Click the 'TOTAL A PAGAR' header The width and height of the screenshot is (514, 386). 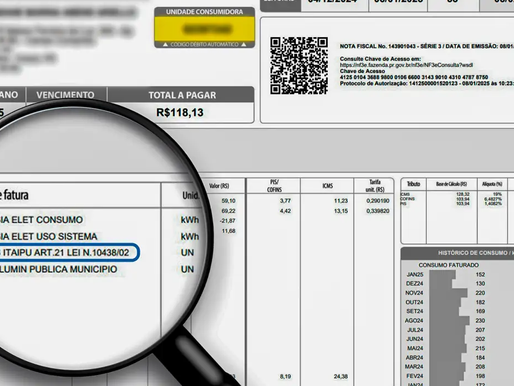pyautogui.click(x=182, y=95)
